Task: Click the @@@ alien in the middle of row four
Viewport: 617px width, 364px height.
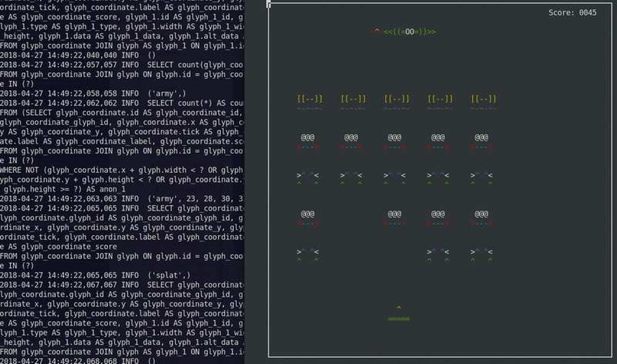Action: coord(395,214)
